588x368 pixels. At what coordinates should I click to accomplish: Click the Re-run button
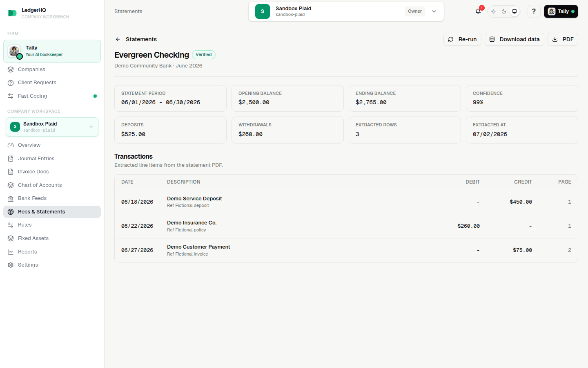pos(462,39)
